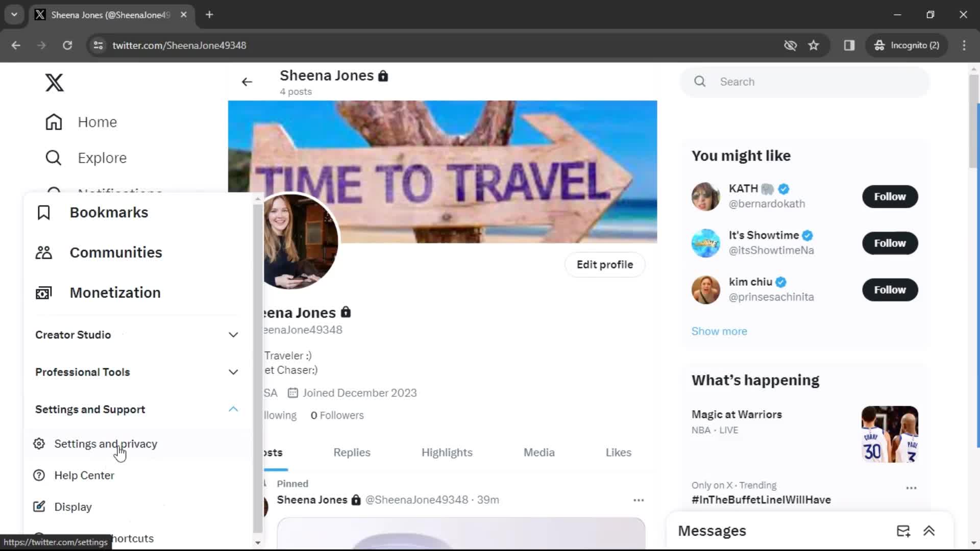
Task: Click the X (Twitter) home logo icon
Action: 54,82
